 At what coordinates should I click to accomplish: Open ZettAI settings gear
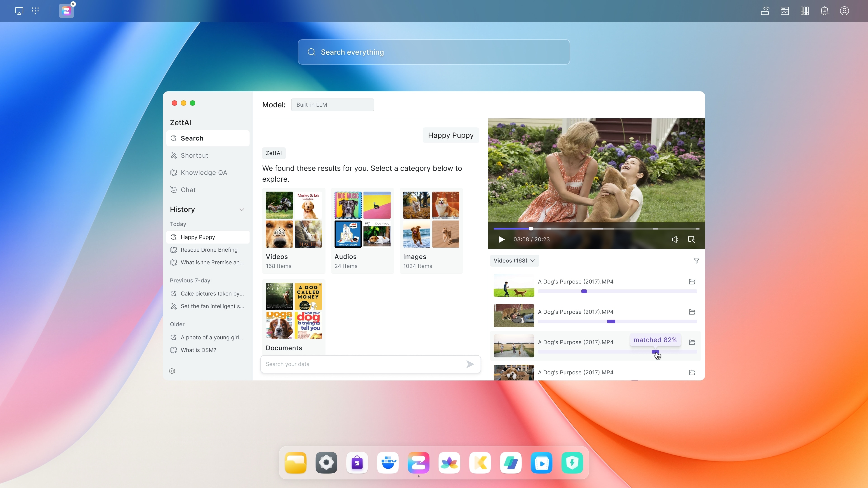tap(172, 371)
